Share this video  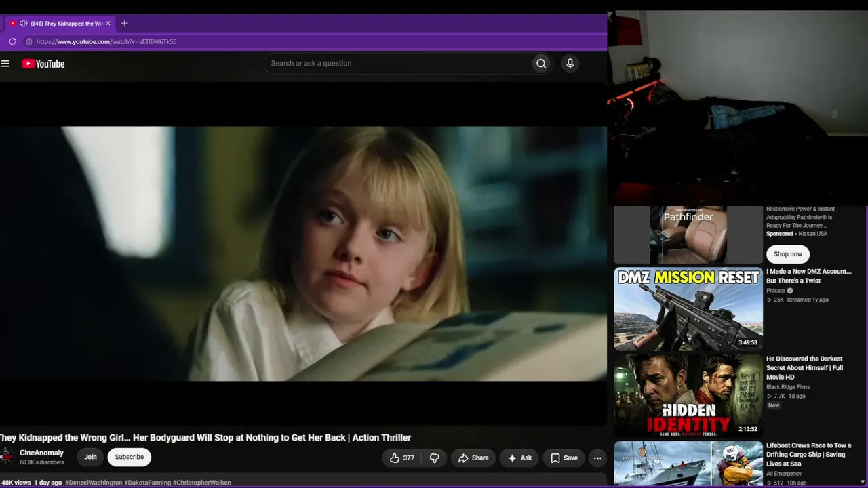coord(473,458)
